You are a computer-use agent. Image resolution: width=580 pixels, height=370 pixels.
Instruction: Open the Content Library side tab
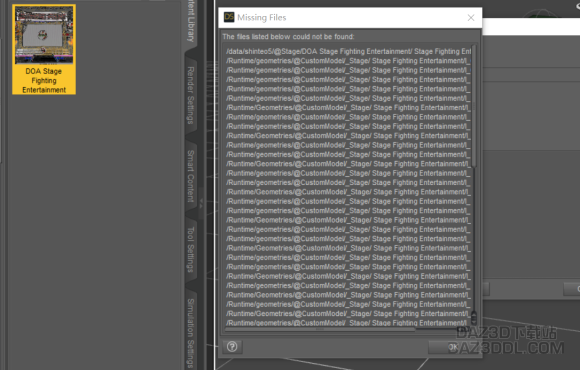[x=190, y=20]
